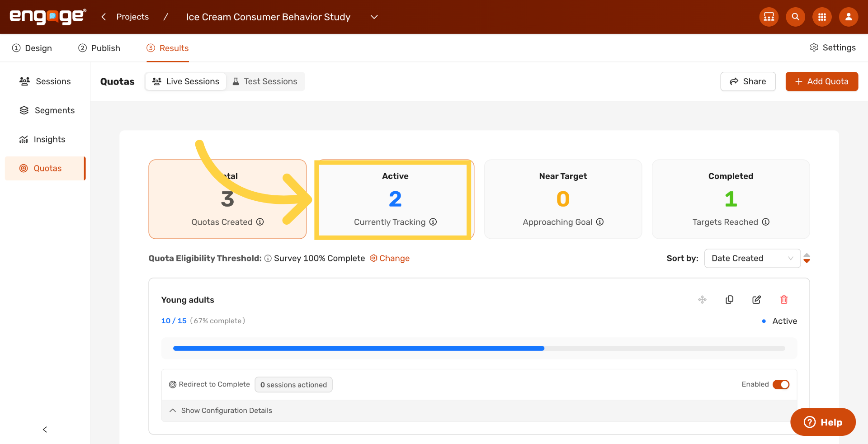Duplicate the Young adults quota

pos(729,300)
